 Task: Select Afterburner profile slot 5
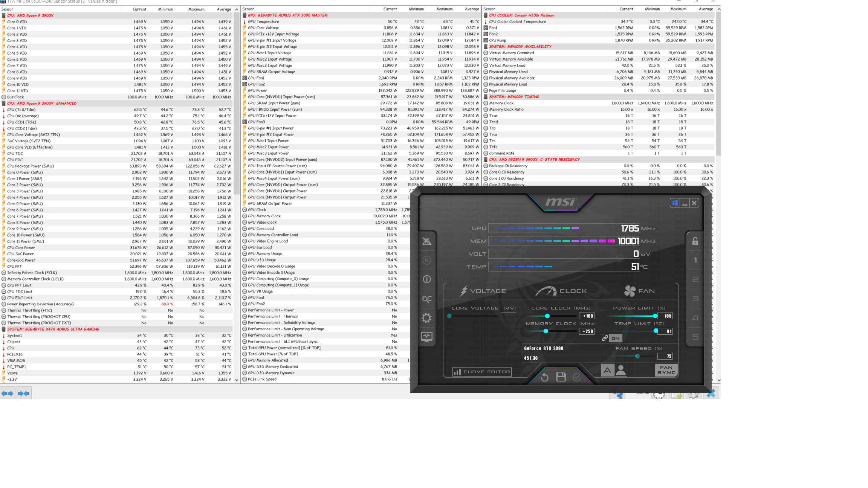click(x=695, y=337)
